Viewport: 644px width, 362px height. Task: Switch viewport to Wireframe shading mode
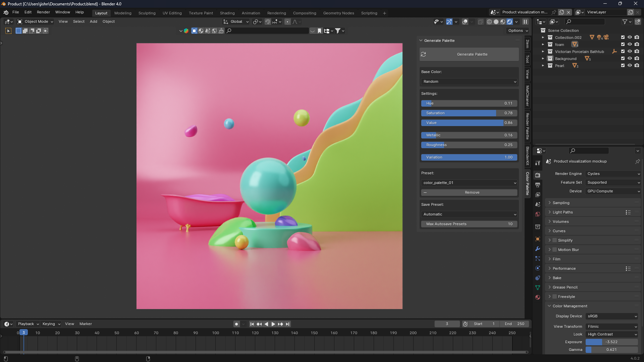coord(489,21)
